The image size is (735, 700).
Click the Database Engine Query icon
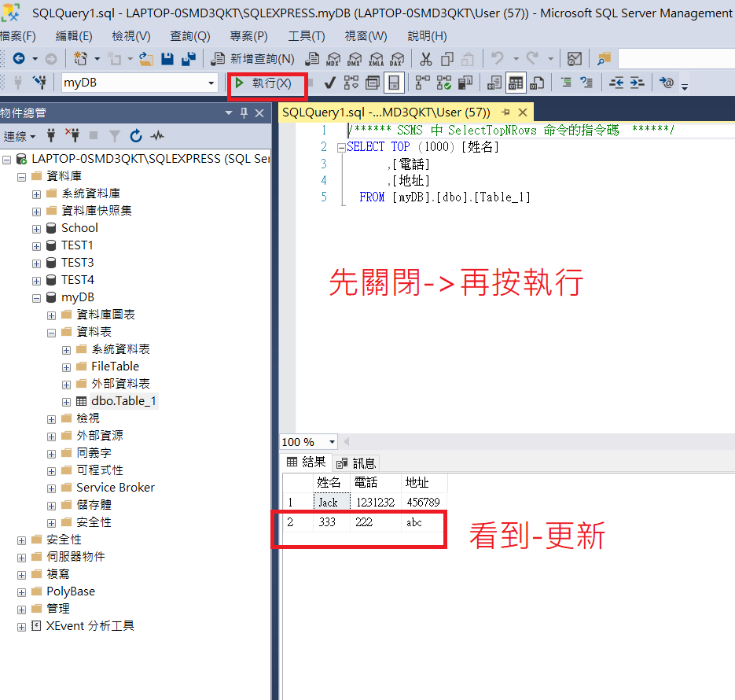pyautogui.click(x=312, y=59)
